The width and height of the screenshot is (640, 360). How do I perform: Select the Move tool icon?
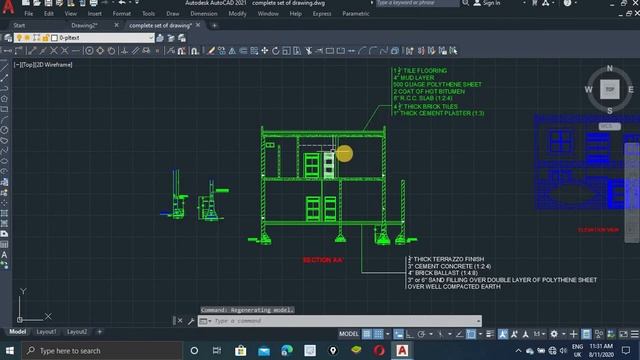pyautogui.click(x=265, y=51)
